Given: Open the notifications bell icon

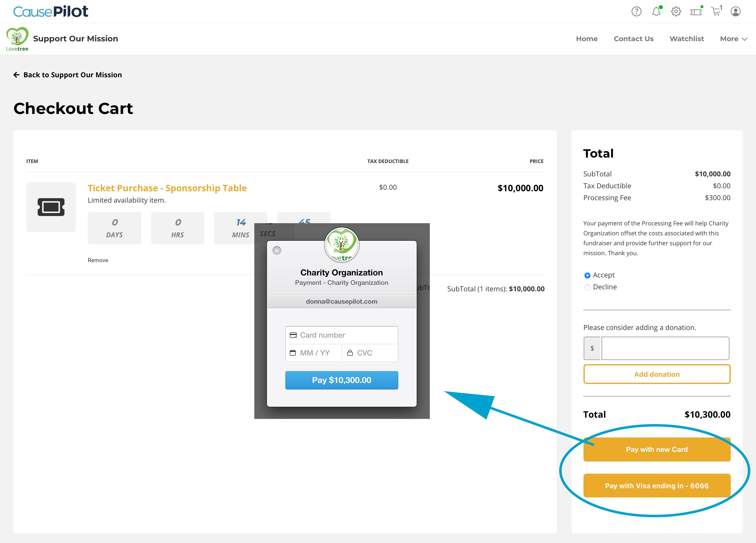Looking at the screenshot, I should pos(656,12).
